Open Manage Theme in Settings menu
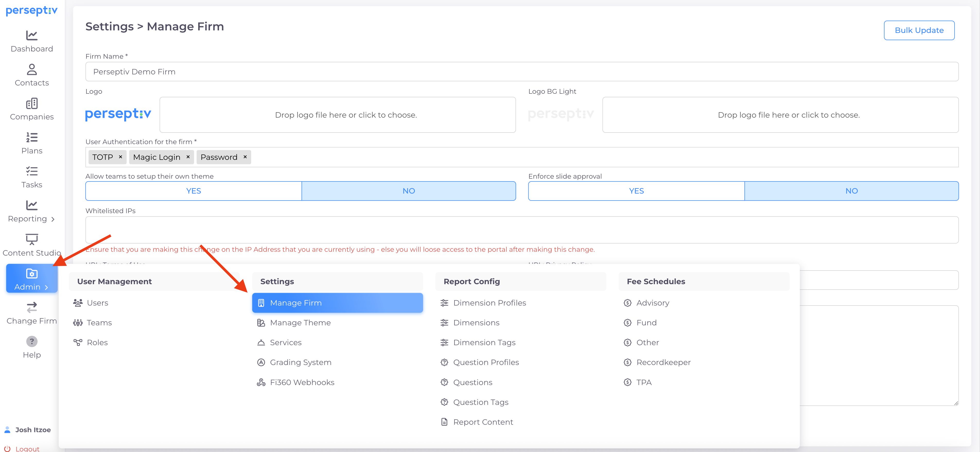Image resolution: width=980 pixels, height=452 pixels. tap(300, 323)
